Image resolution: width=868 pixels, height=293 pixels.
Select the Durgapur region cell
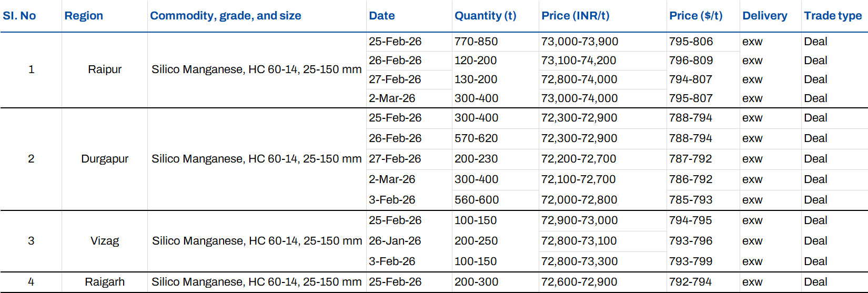click(x=105, y=159)
